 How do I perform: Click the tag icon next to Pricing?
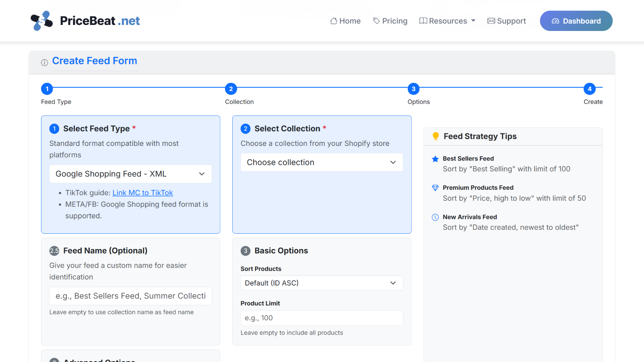pos(376,21)
